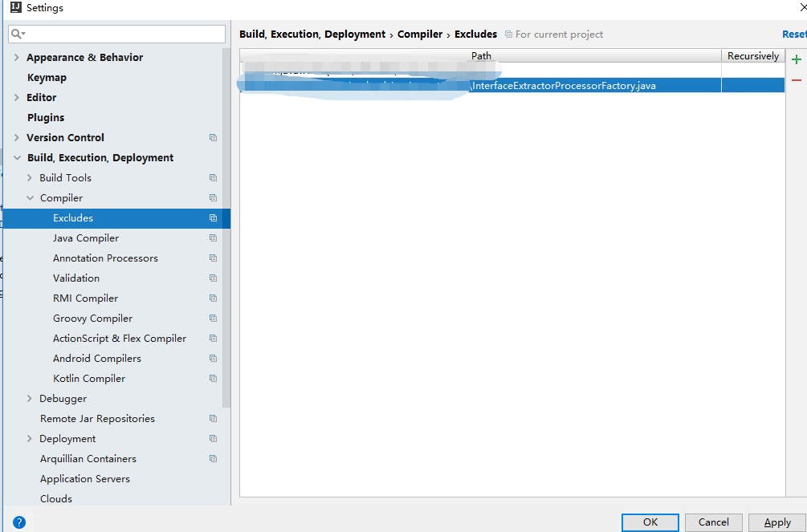The width and height of the screenshot is (807, 532).
Task: Expand the Deployment node
Action: 30,438
